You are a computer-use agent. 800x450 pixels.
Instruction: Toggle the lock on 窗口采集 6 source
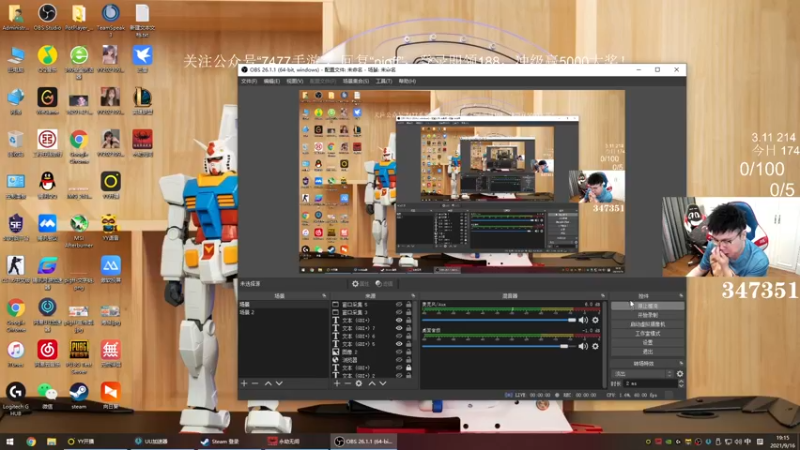click(408, 304)
